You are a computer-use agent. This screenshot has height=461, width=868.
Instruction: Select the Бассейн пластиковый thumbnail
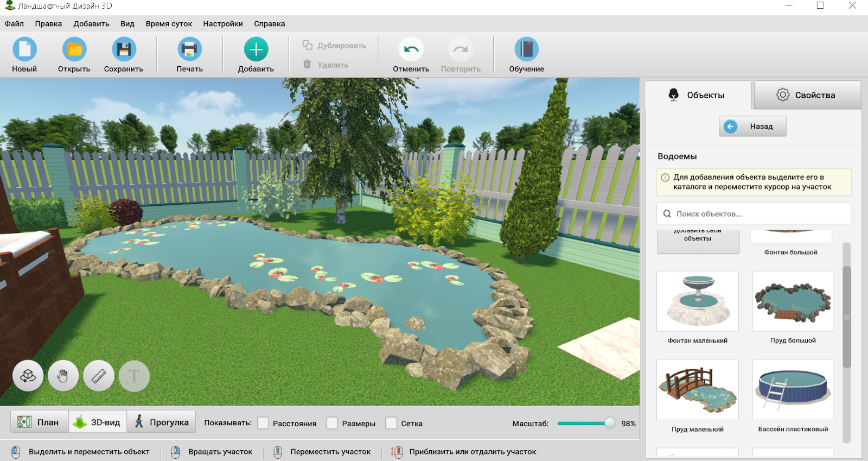[793, 389]
